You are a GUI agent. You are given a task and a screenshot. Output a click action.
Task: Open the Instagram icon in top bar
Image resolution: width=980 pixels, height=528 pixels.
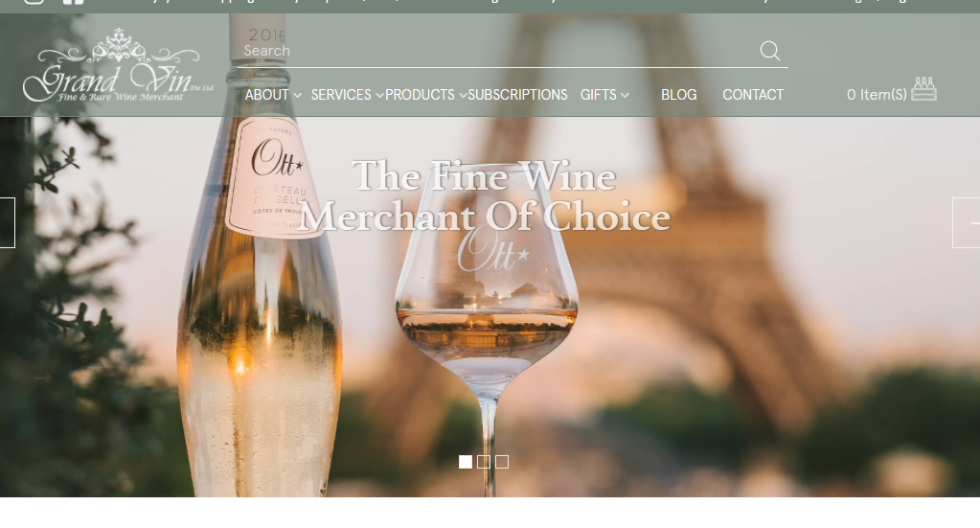tap(34, 2)
